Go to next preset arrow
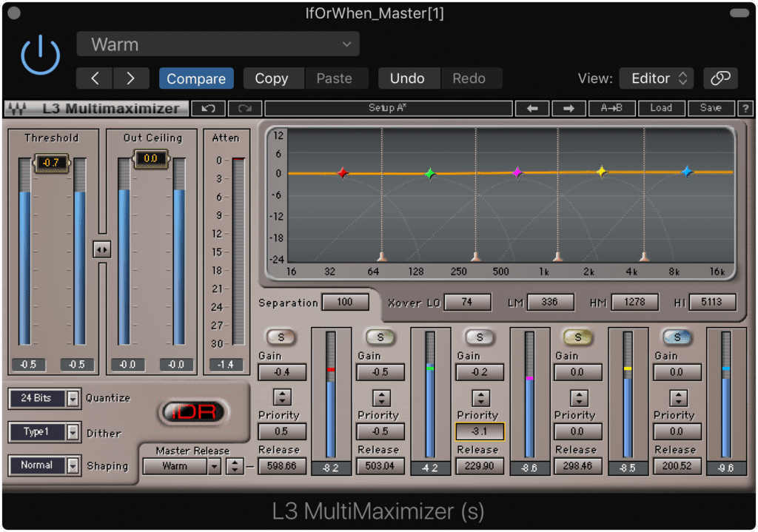758x532 pixels. point(130,78)
